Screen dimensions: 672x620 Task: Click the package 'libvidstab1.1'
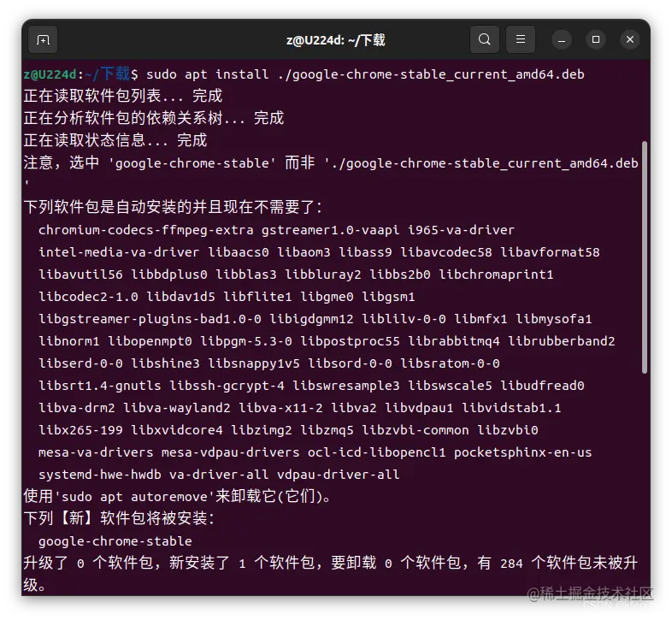click(511, 408)
